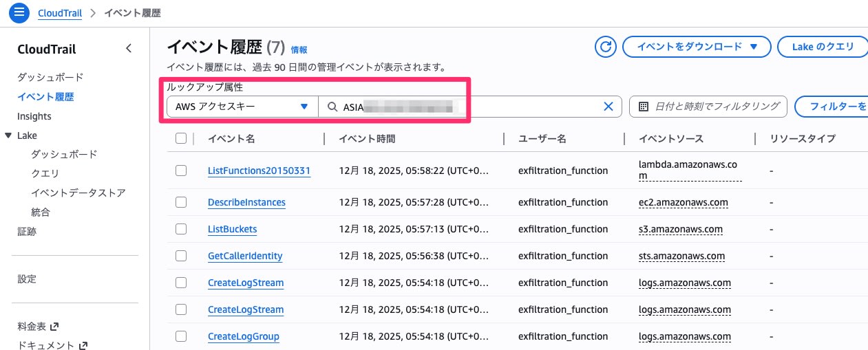The height and width of the screenshot is (350, 868).
Task: Open the 料金表 link
Action: 32,326
